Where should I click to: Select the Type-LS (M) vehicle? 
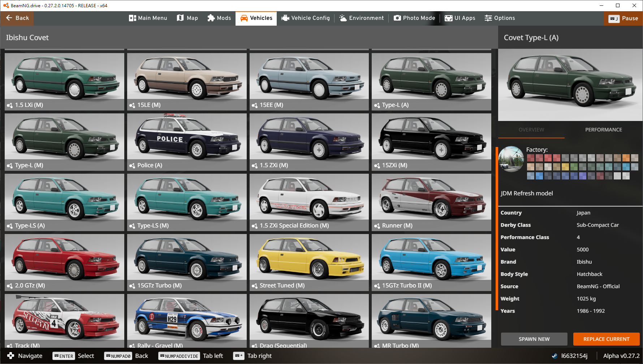pos(187,202)
